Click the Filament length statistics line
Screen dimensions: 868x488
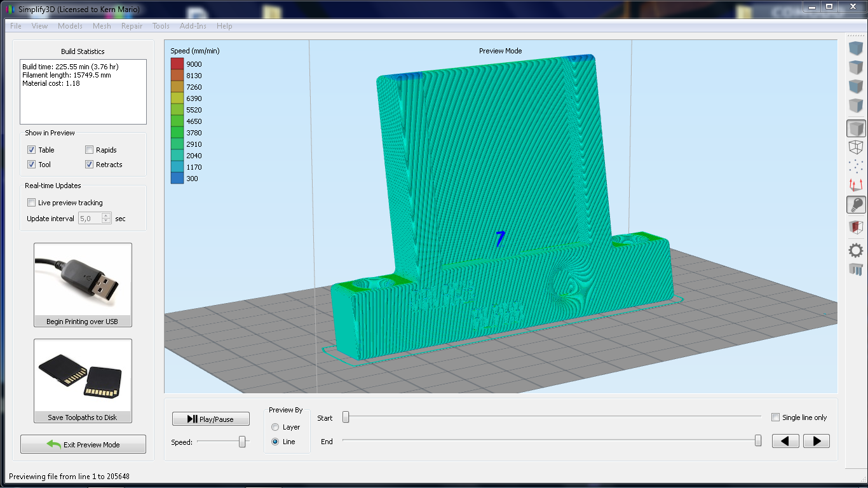point(67,75)
